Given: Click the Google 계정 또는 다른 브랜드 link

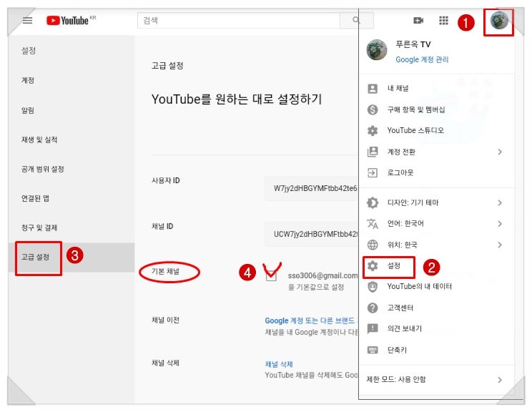Looking at the screenshot, I should pyautogui.click(x=311, y=320).
